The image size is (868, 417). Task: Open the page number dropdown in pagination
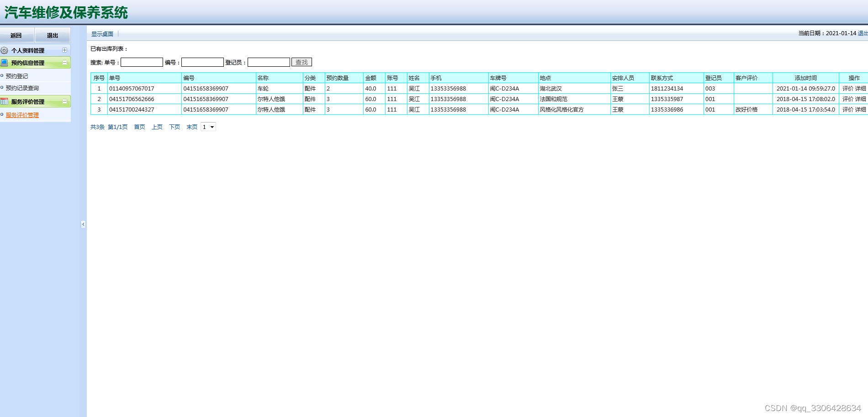click(208, 127)
